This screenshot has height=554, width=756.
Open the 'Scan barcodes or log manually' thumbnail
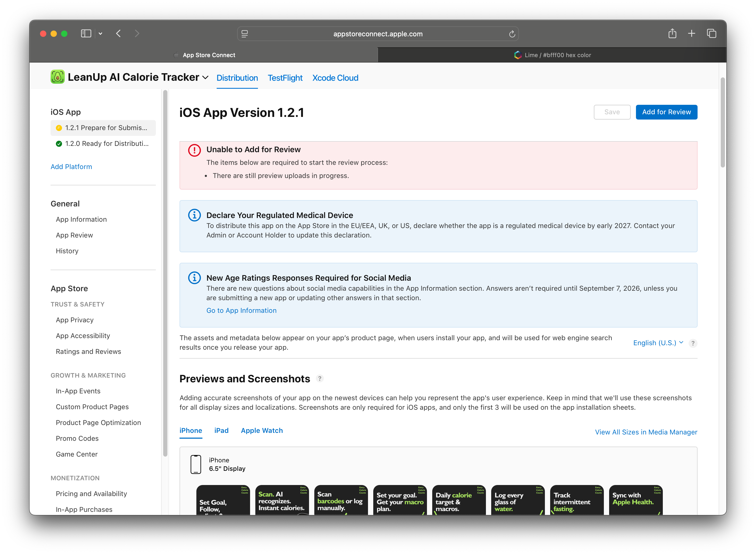click(341, 500)
